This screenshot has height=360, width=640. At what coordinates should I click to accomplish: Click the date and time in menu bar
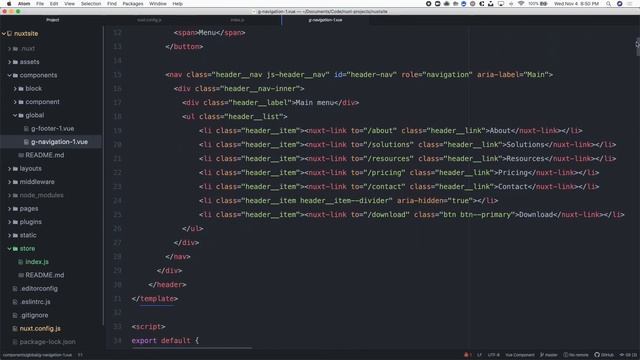pos(576,4)
